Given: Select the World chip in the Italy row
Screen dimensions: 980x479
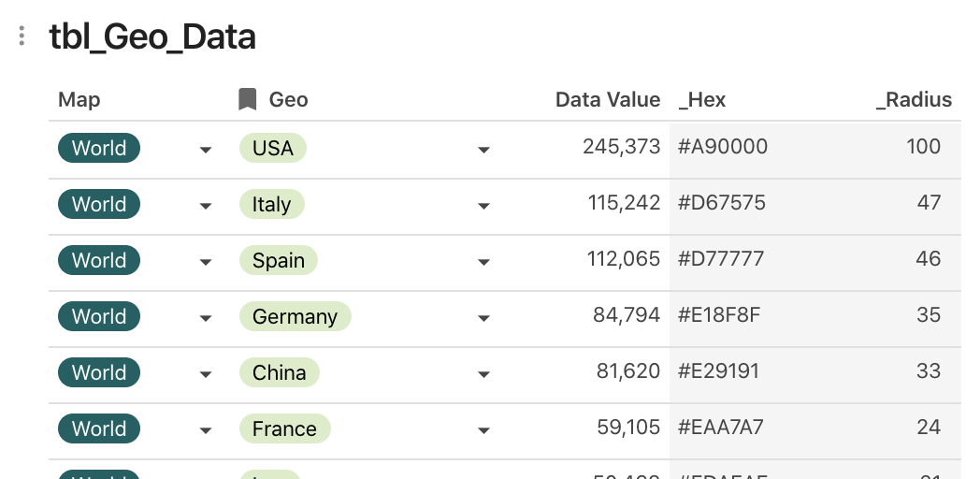Looking at the screenshot, I should click(99, 204).
